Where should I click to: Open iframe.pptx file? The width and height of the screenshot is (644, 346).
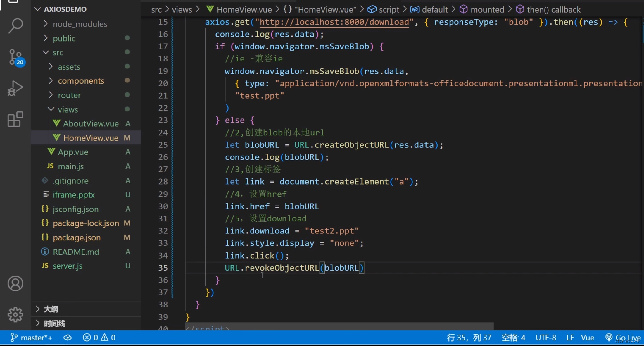(x=86, y=195)
